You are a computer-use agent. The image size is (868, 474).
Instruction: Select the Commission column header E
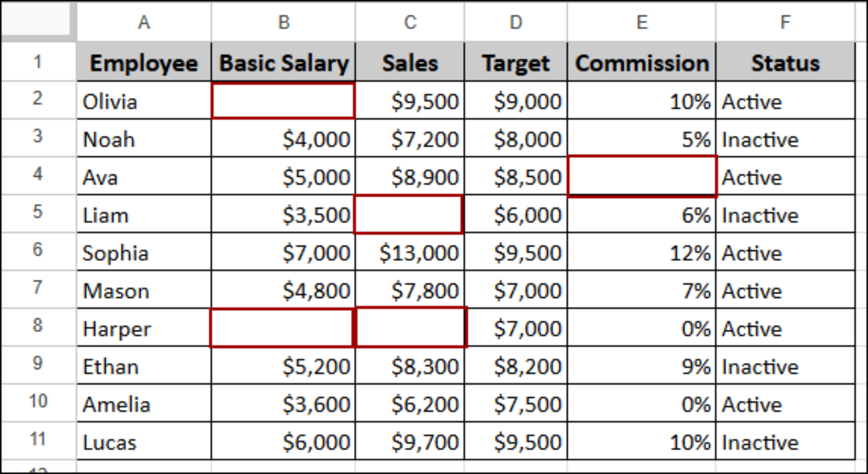click(x=641, y=22)
